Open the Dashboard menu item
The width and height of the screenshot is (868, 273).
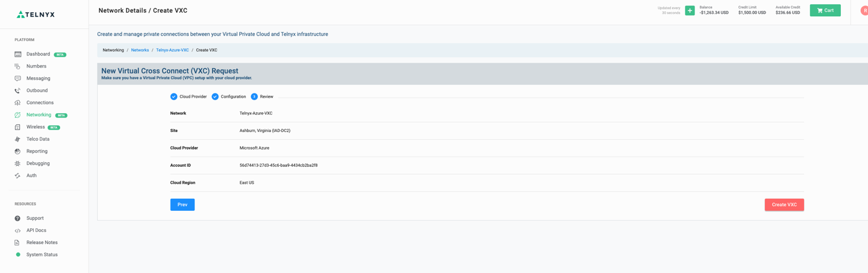click(x=38, y=54)
